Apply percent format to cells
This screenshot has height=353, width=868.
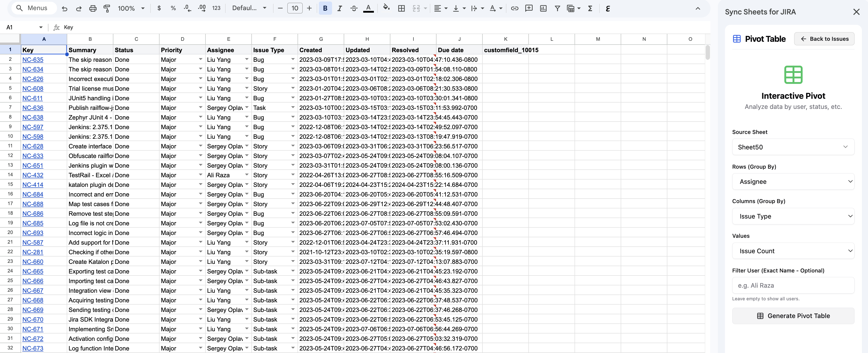click(173, 8)
